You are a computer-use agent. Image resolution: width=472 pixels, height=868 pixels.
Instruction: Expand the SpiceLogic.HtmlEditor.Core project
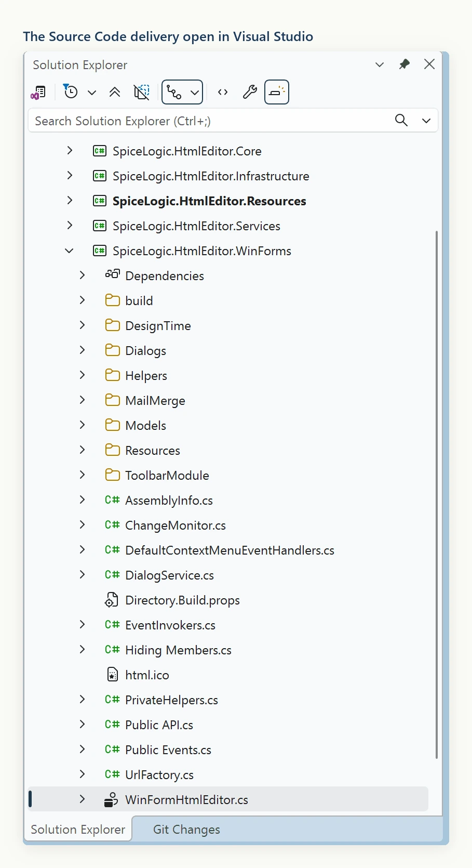tap(70, 151)
